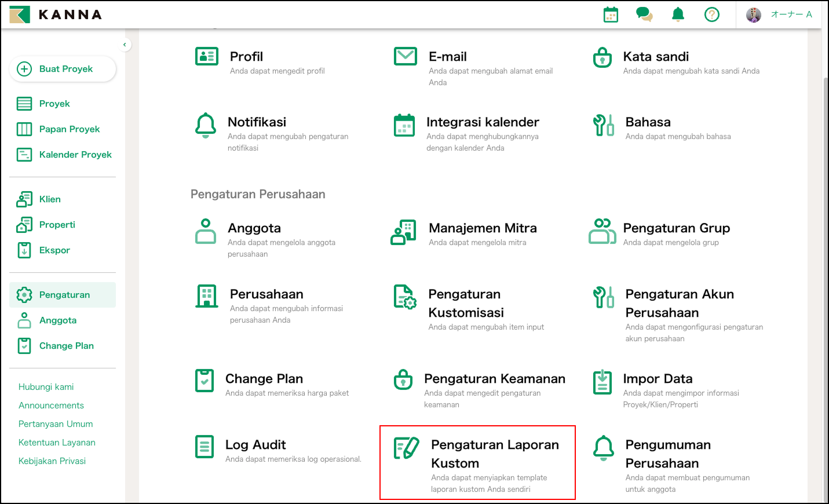Open the owner account menu
The height and width of the screenshot is (504, 829).
coord(779,14)
